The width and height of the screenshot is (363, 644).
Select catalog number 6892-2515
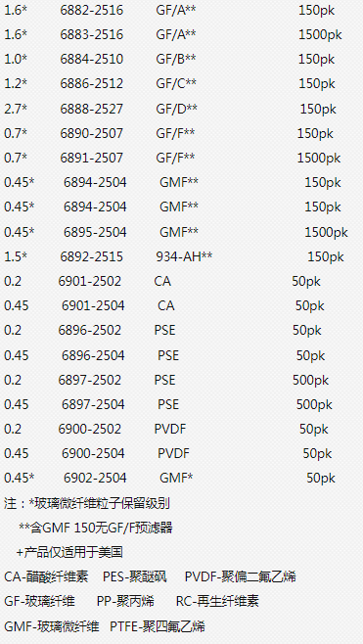(92, 256)
